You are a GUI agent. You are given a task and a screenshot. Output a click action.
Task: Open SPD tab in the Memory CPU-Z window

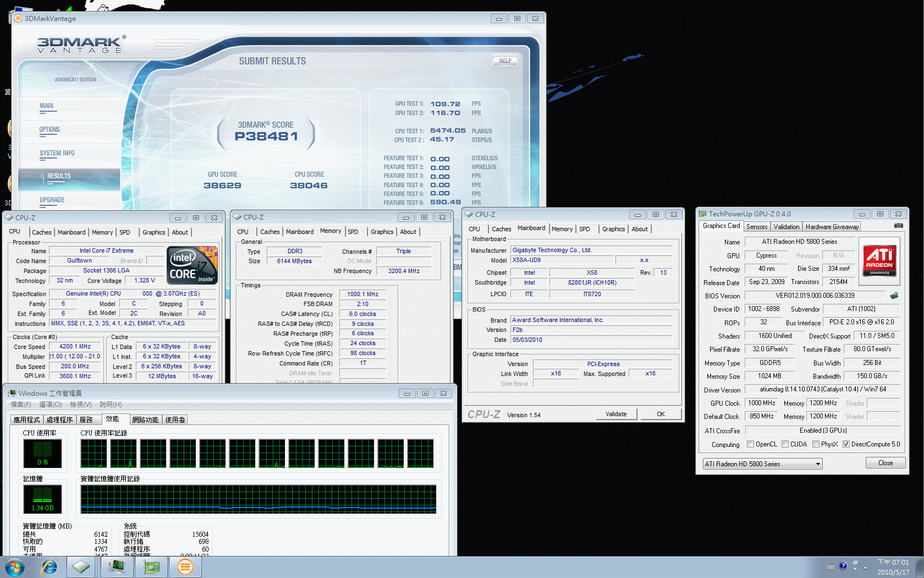point(353,232)
